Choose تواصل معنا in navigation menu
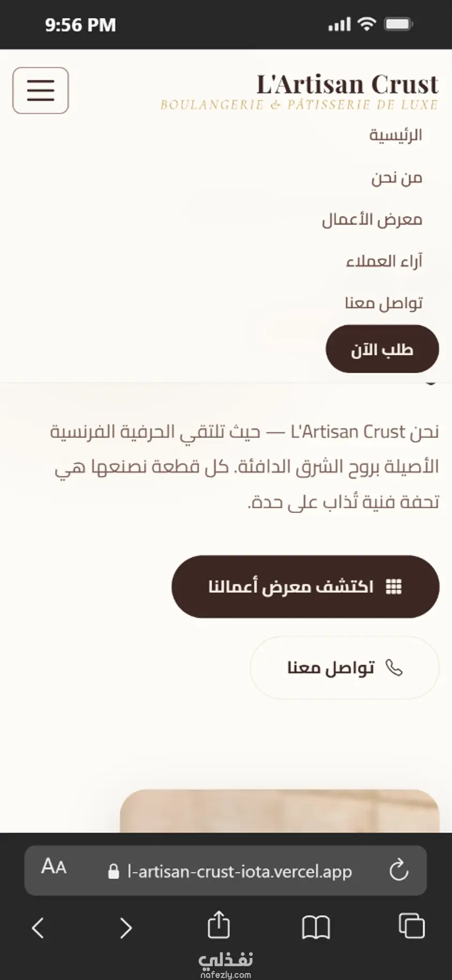Image resolution: width=452 pixels, height=980 pixels. [x=383, y=303]
